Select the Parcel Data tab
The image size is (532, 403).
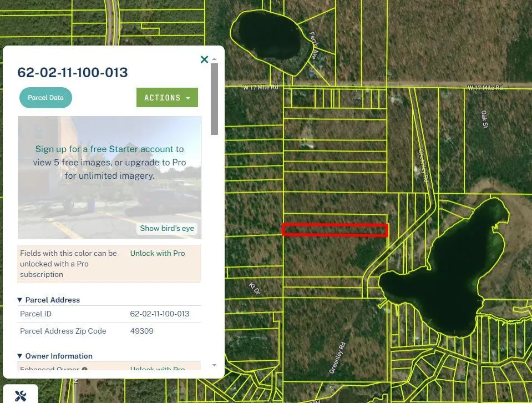(45, 98)
